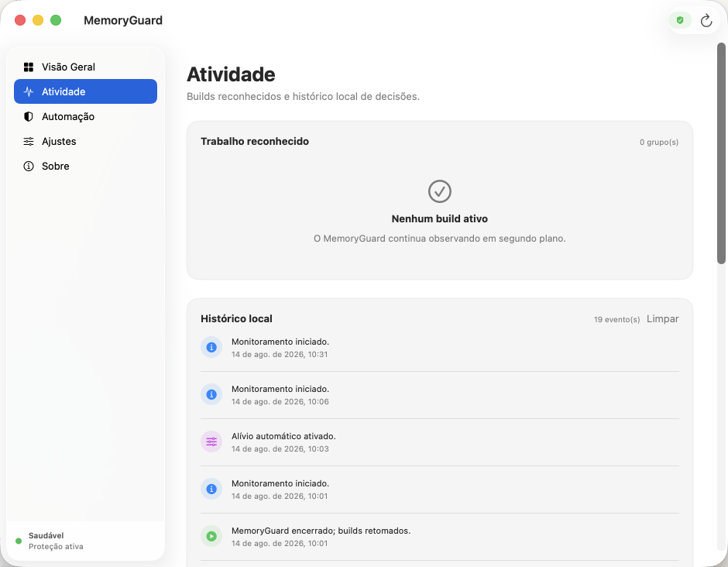Image resolution: width=728 pixels, height=567 pixels.
Task: Show the Sobre page
Action: (85, 167)
